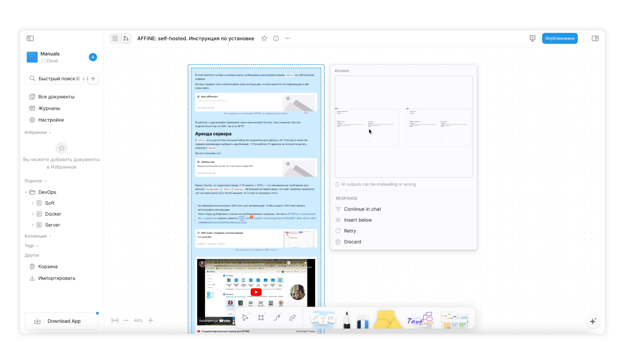The height and width of the screenshot is (364, 625).
Task: Select the link tool
Action: [x=292, y=318]
